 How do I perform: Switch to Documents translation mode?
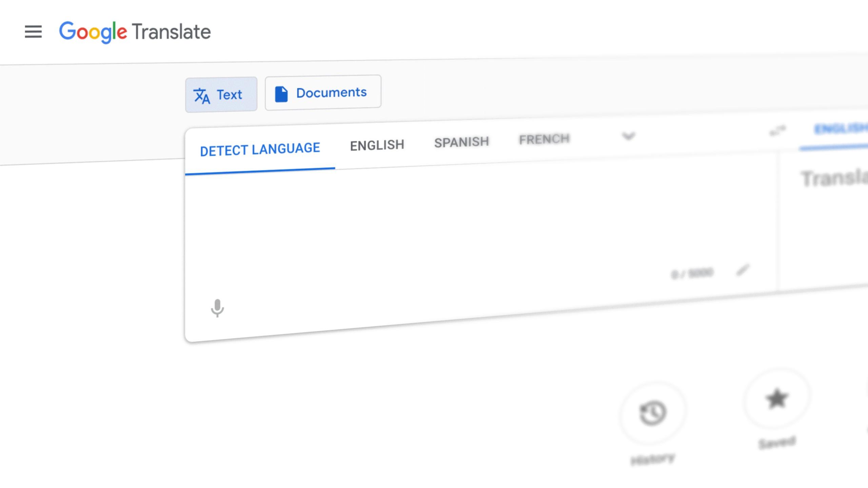(x=322, y=93)
